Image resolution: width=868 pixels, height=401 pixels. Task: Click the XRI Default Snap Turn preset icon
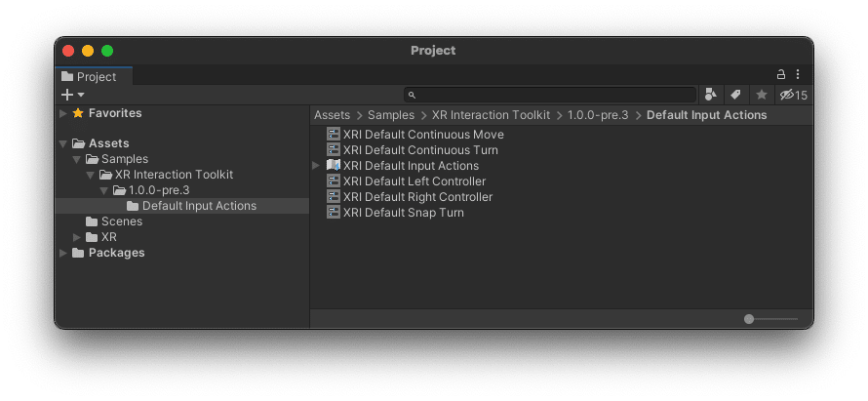(x=334, y=213)
